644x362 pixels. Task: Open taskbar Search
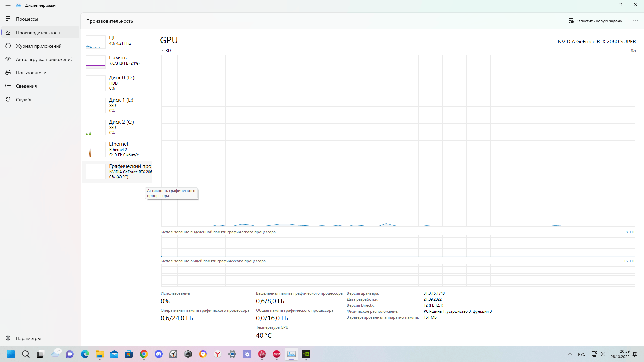pos(26,354)
